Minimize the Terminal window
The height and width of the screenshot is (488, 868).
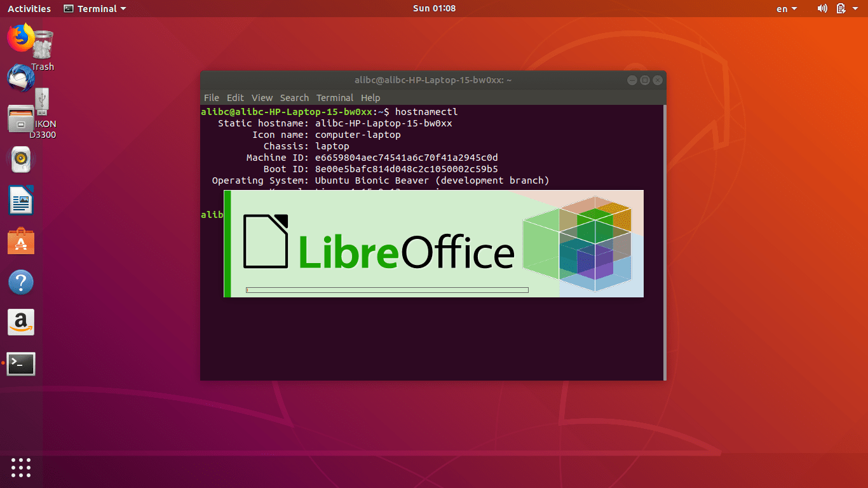click(632, 80)
